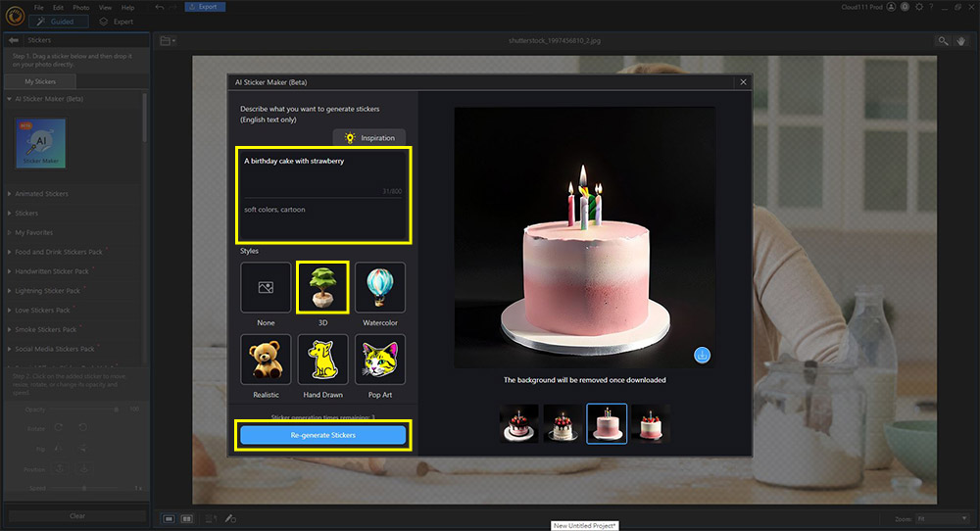Select the Pop Art style
This screenshot has width=980, height=531.
(x=380, y=360)
